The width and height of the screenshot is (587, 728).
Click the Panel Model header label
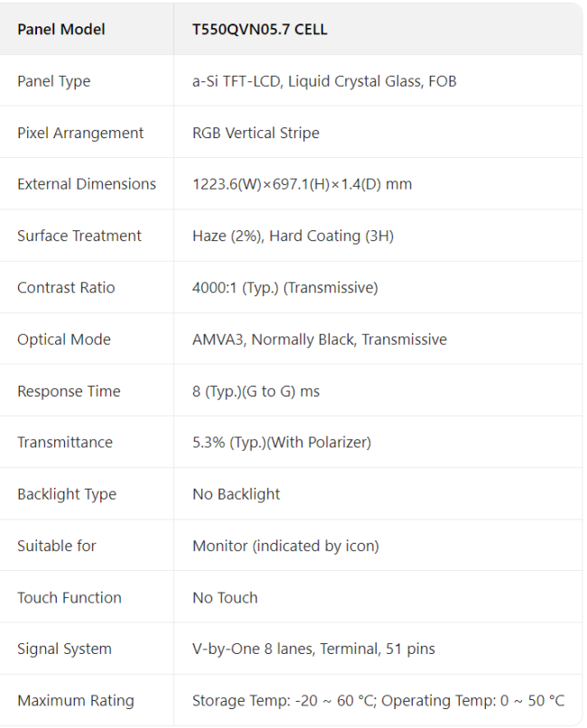61,29
